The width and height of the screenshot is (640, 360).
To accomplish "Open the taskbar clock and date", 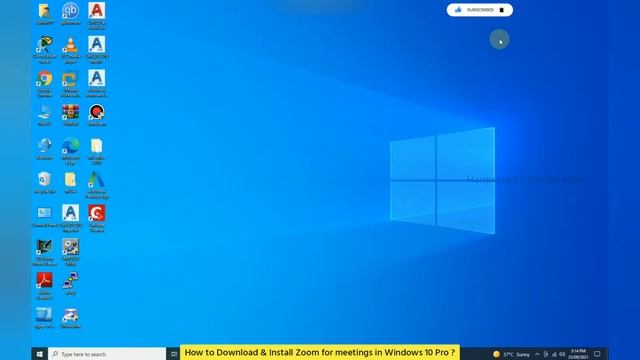I will pyautogui.click(x=578, y=354).
